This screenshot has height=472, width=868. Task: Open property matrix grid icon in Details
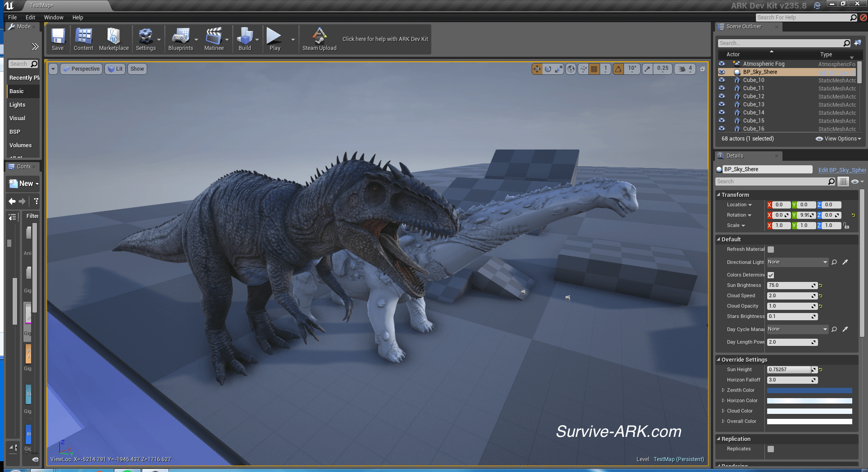click(x=843, y=182)
